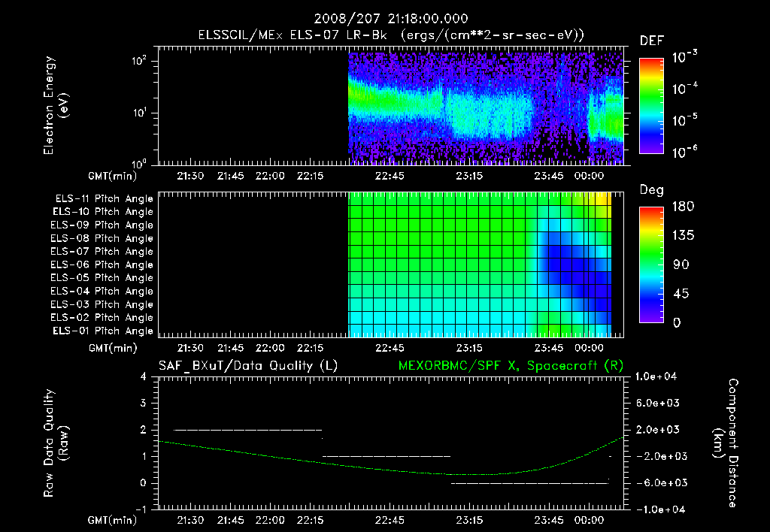Click 22:00 under the pitch angle panel
The image size is (770, 532).
270,348
